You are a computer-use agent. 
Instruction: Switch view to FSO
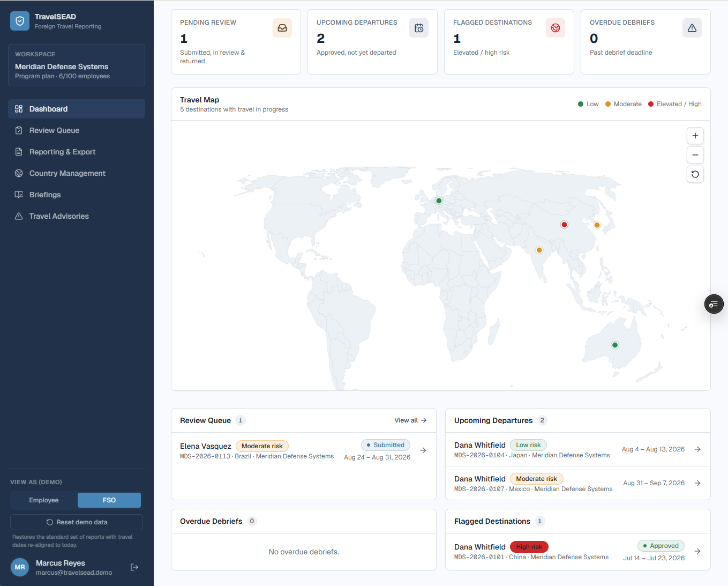109,500
